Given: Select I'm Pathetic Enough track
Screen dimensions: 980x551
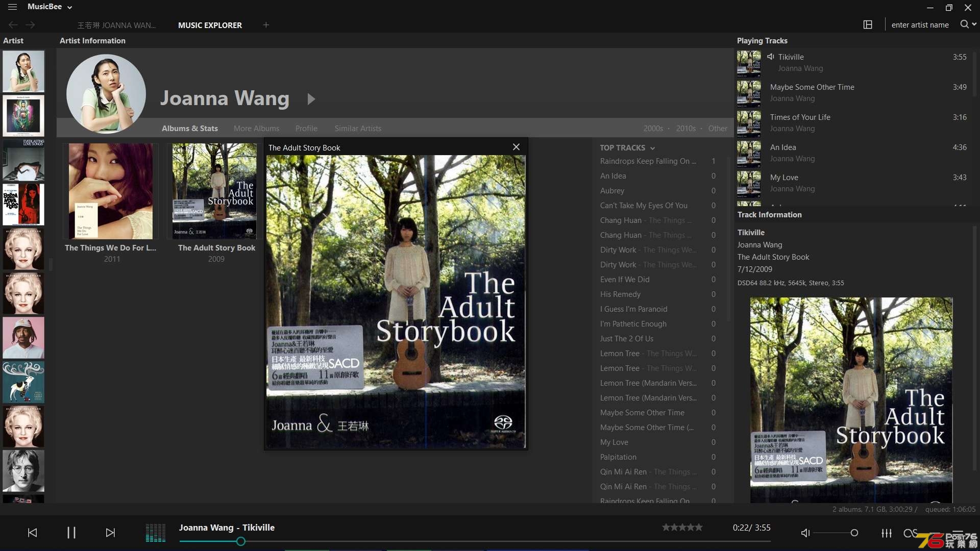Looking at the screenshot, I should 658,323.
